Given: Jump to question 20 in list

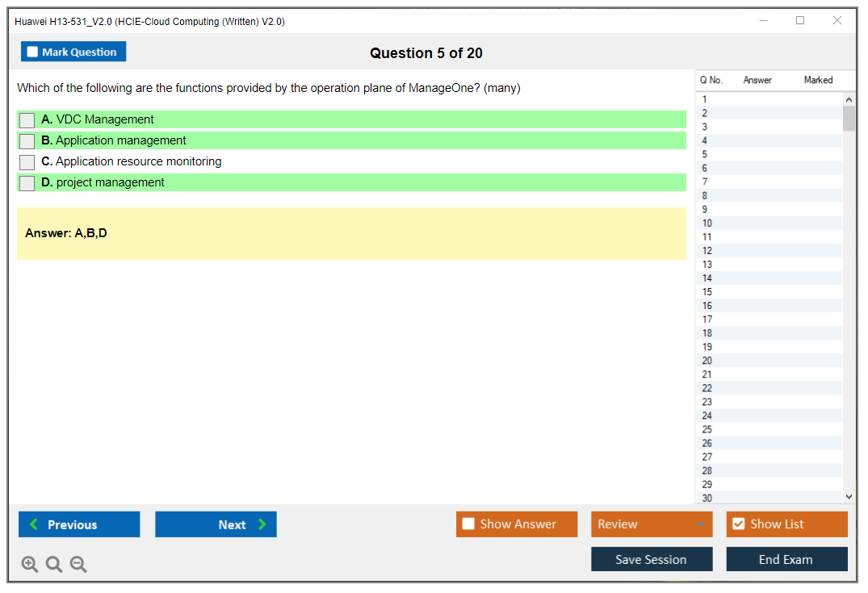Looking at the screenshot, I should point(707,361).
